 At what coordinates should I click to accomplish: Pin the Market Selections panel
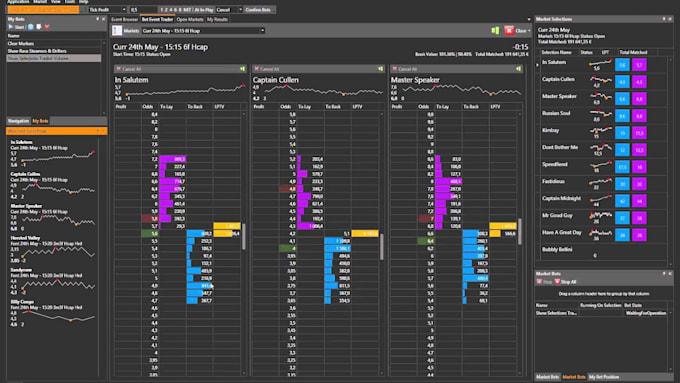coord(664,19)
